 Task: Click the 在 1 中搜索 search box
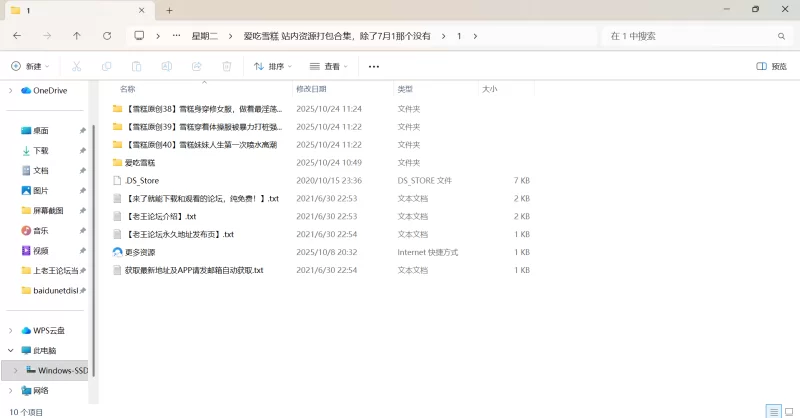click(690, 35)
